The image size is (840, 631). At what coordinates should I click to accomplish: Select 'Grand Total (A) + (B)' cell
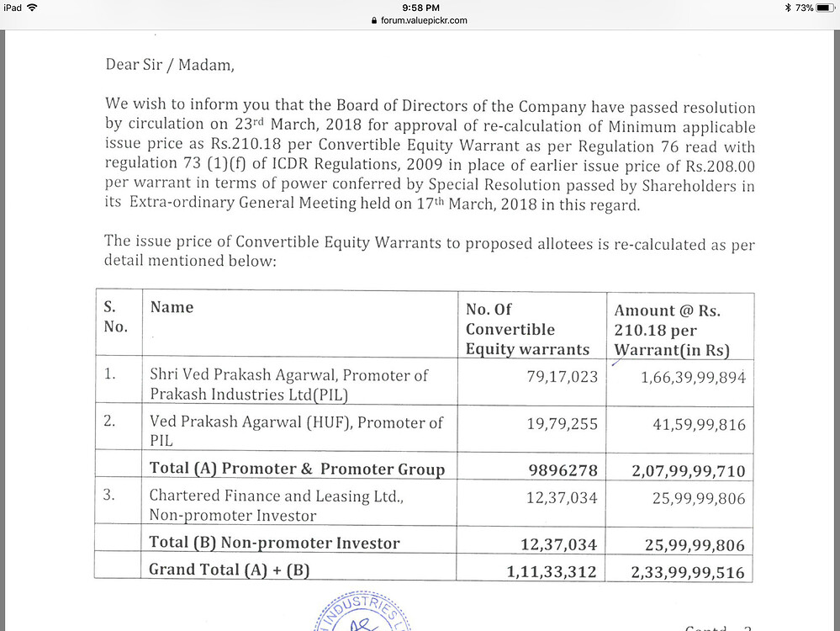(230, 570)
